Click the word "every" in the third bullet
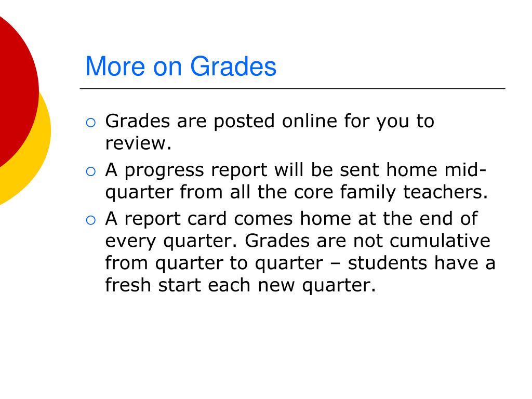 (130, 242)
